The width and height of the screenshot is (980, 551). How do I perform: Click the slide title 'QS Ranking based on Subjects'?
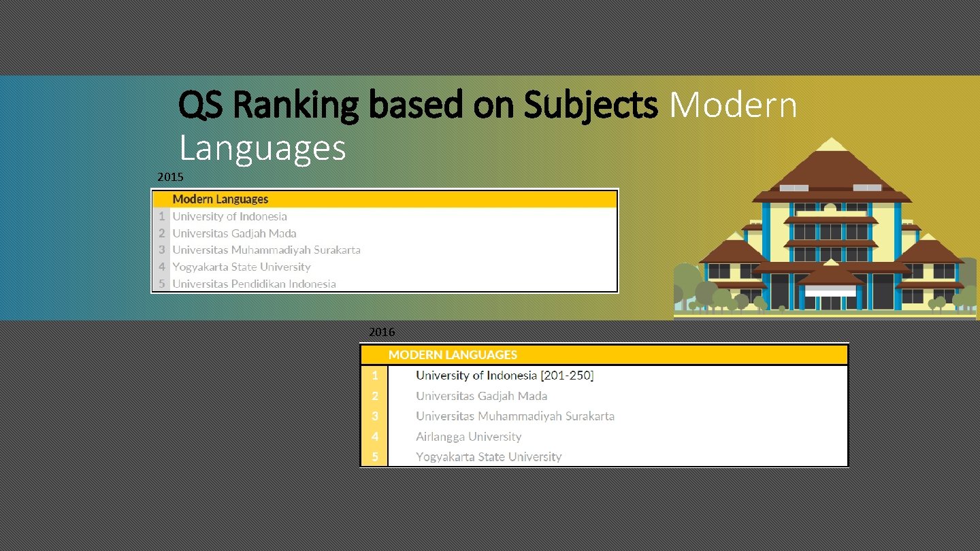[x=419, y=106]
